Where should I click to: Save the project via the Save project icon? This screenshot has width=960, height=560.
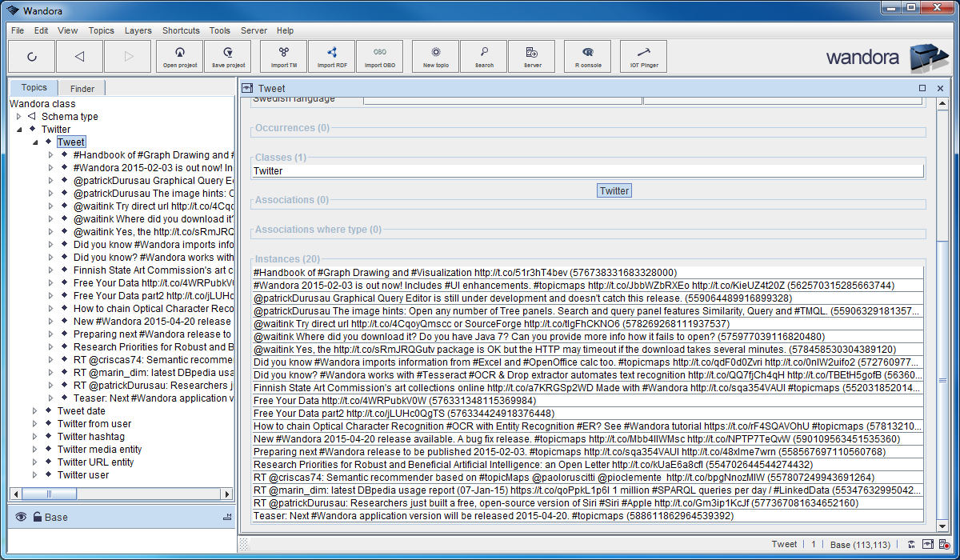(x=227, y=56)
